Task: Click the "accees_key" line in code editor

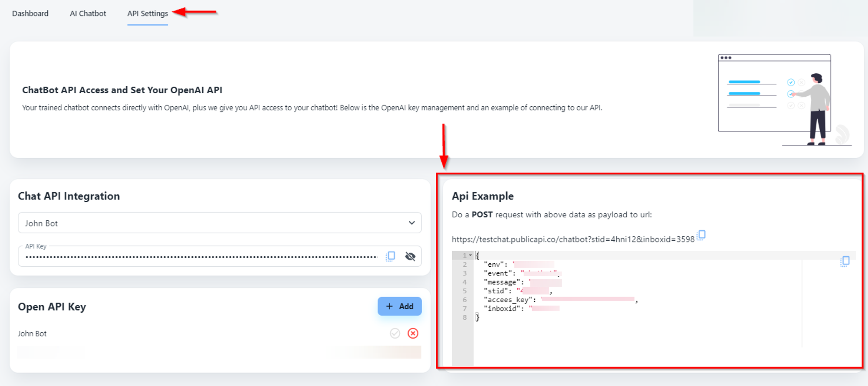Action: coord(510,300)
